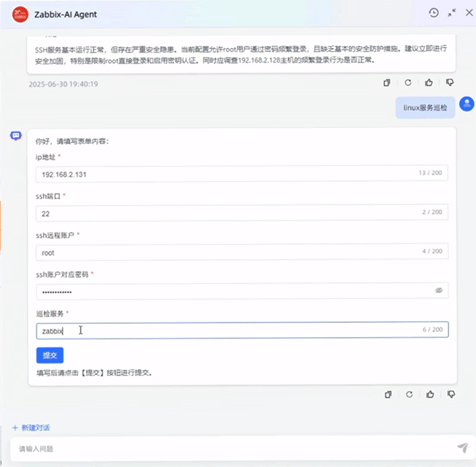Screen dimensions: 476x467
Task: Click the 请输入问题 question input box
Action: (x=237, y=449)
